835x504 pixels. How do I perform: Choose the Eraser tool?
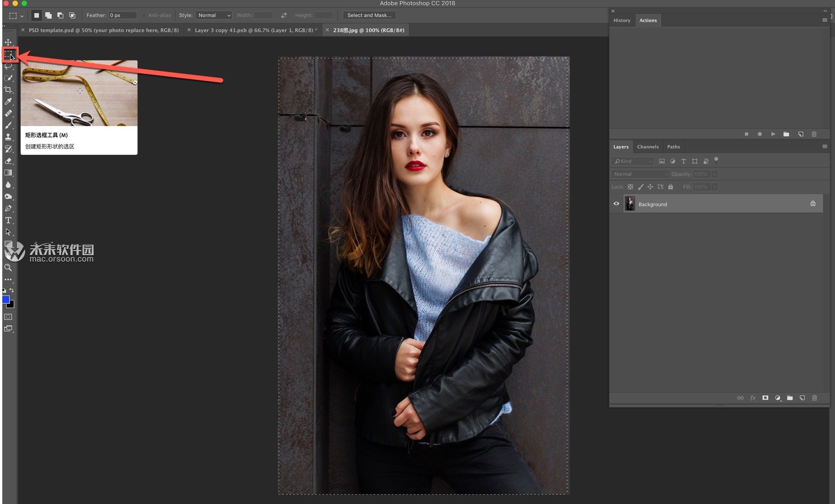(8, 161)
